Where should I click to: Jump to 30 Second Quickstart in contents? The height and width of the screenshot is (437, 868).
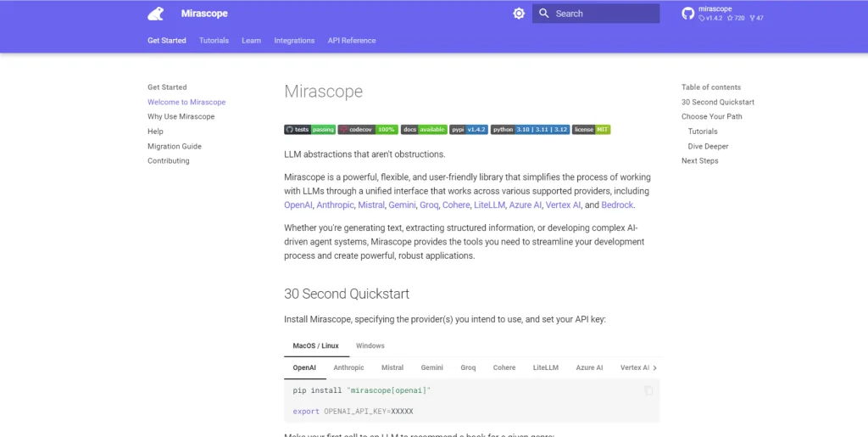coord(717,102)
